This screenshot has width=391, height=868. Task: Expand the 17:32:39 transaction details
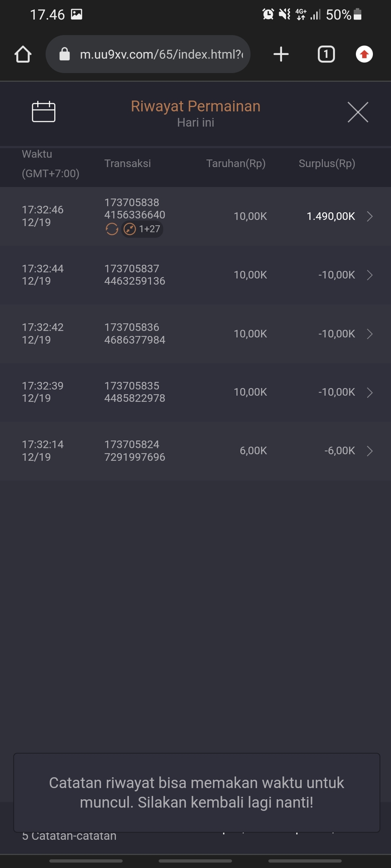pyautogui.click(x=370, y=392)
